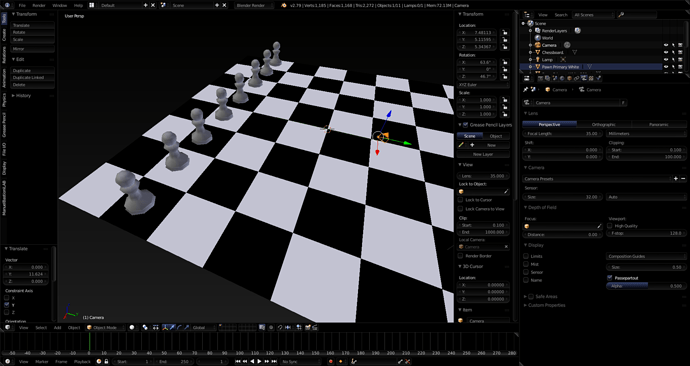
Task: Click the play animation forward button
Action: tap(259, 362)
